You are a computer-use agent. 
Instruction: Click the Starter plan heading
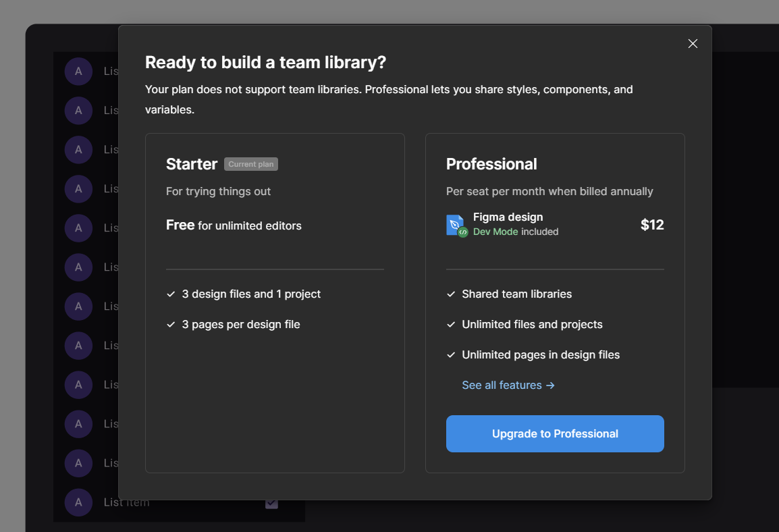(x=192, y=164)
